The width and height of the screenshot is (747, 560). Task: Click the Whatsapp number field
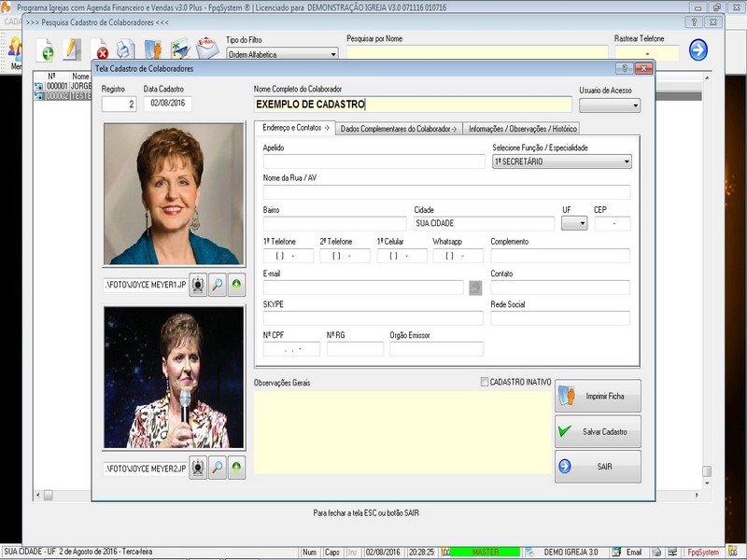458,256
